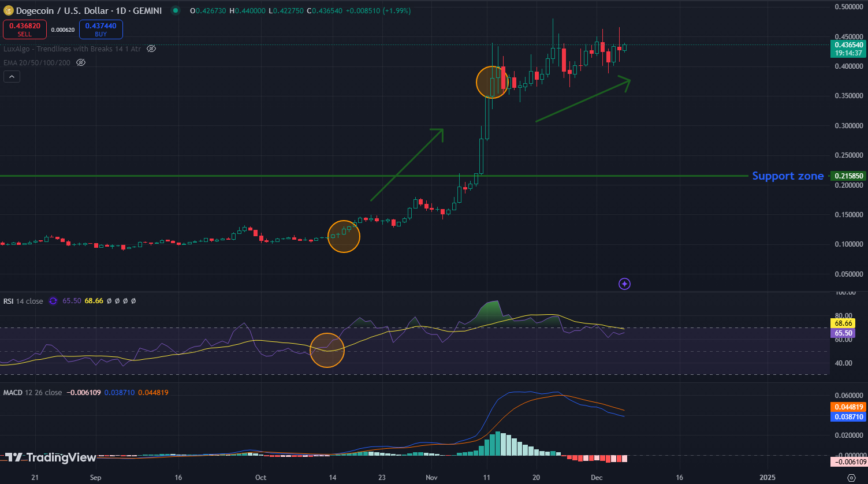The image size is (868, 484).
Task: Click the 0.020000 MACD axis label
Action: (x=849, y=435)
